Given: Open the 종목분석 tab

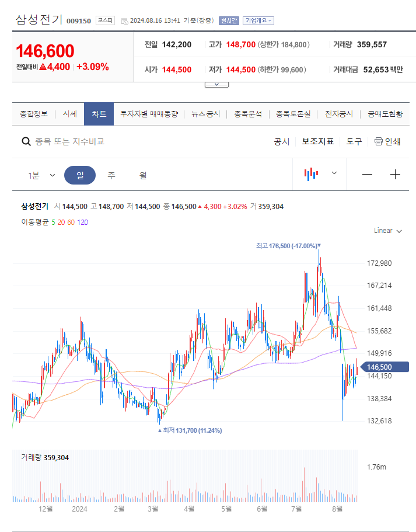Looking at the screenshot, I should click(x=248, y=114).
